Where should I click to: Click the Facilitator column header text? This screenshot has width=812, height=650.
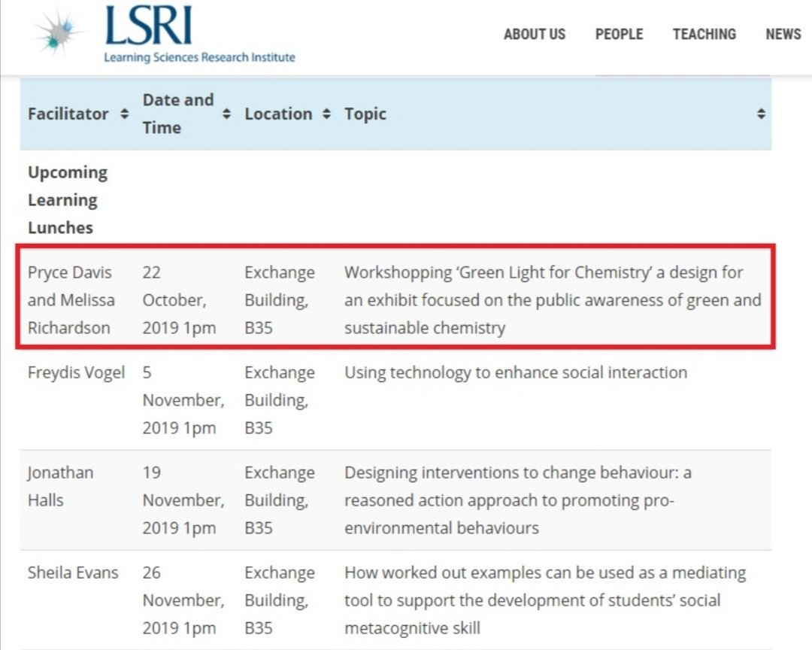[68, 114]
